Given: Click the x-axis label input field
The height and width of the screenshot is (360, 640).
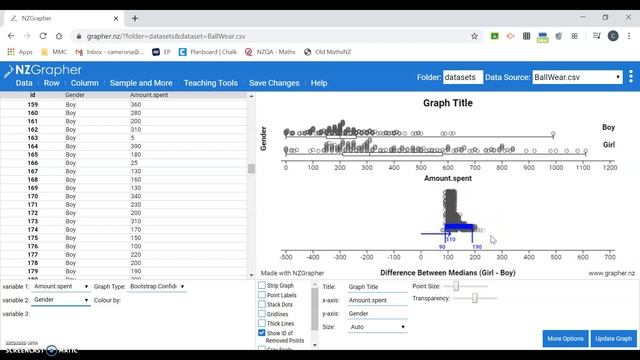Looking at the screenshot, I should pos(378,300).
